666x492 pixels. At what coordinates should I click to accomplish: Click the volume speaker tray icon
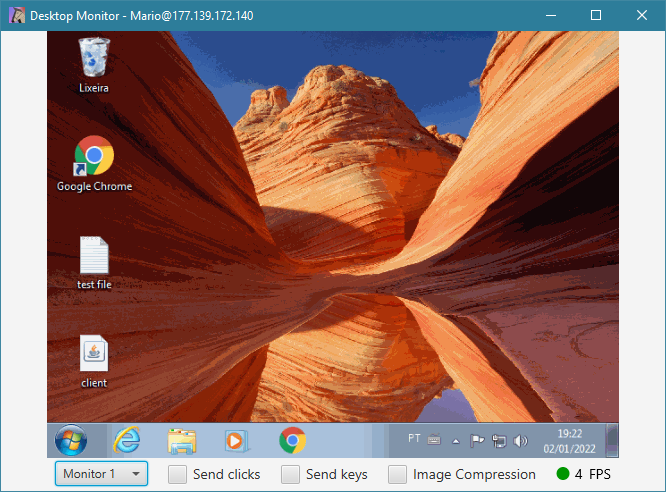click(520, 441)
